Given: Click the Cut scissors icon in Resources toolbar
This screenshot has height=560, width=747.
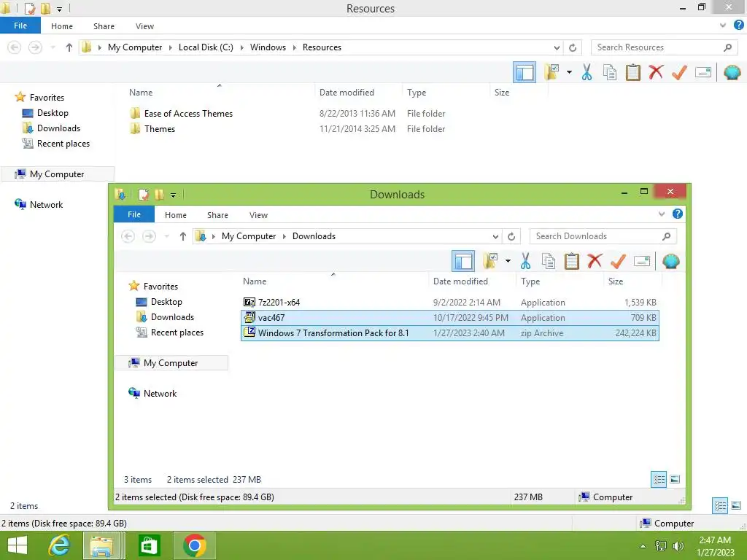Looking at the screenshot, I should (587, 72).
